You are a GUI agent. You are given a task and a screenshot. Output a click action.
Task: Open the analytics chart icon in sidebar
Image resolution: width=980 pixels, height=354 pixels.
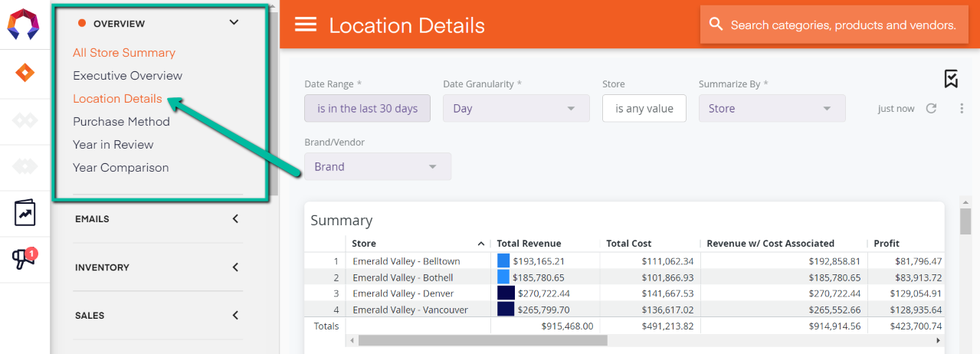coord(25,213)
